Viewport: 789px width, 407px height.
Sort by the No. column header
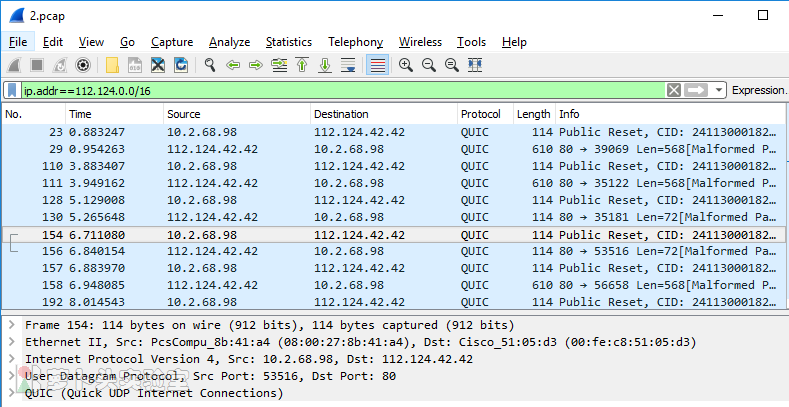coord(34,114)
